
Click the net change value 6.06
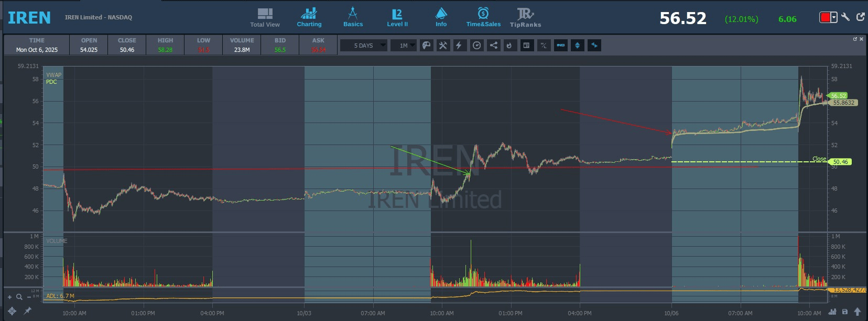point(787,19)
